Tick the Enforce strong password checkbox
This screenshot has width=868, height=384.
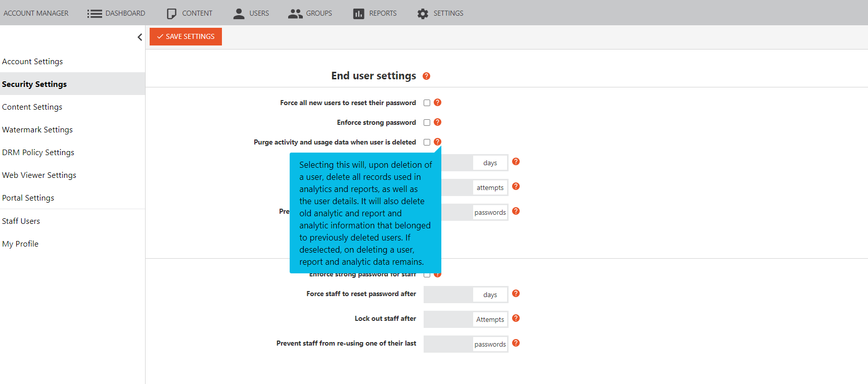pos(427,123)
